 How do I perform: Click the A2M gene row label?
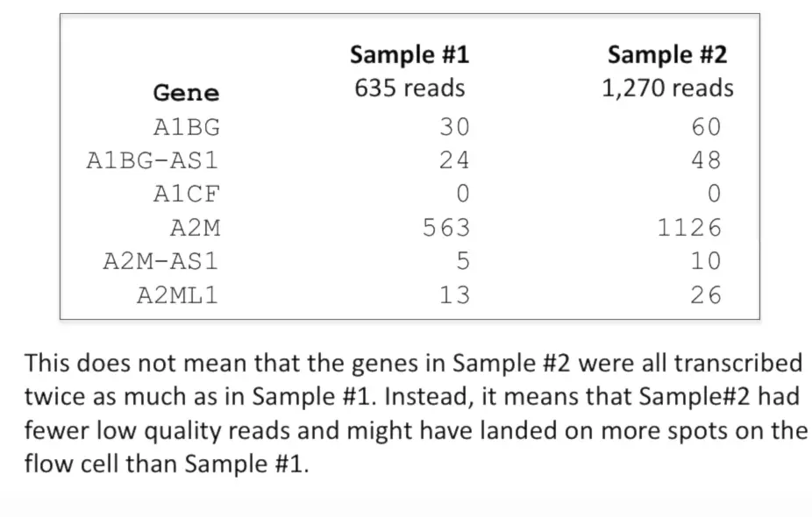click(x=195, y=228)
